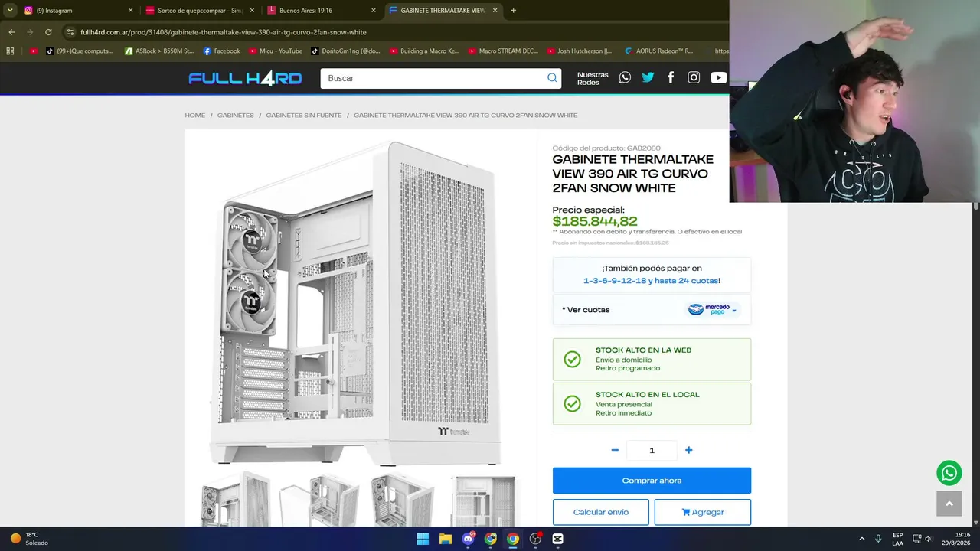The width and height of the screenshot is (980, 551).
Task: Click the search magnifier icon
Action: point(552,78)
